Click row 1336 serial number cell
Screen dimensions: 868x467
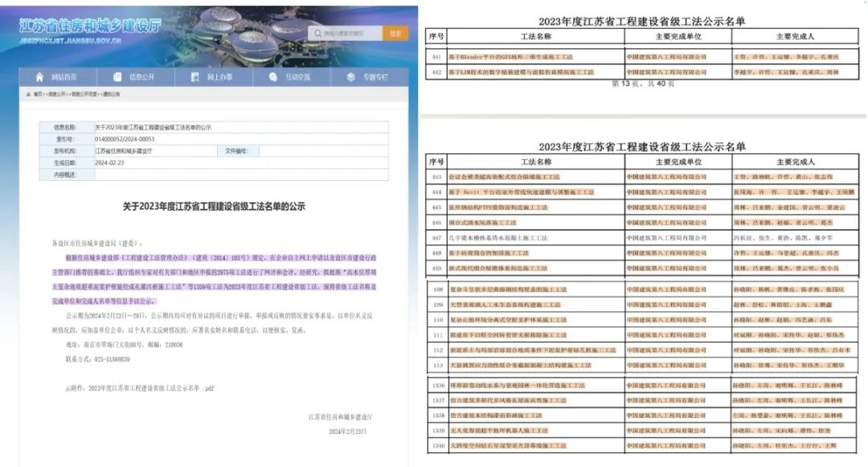(x=438, y=385)
